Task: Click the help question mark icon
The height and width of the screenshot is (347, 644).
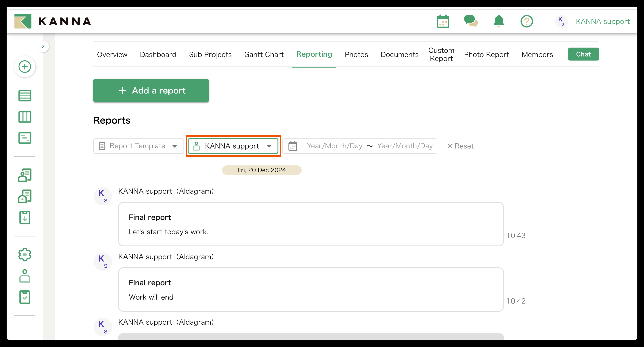Action: [527, 22]
